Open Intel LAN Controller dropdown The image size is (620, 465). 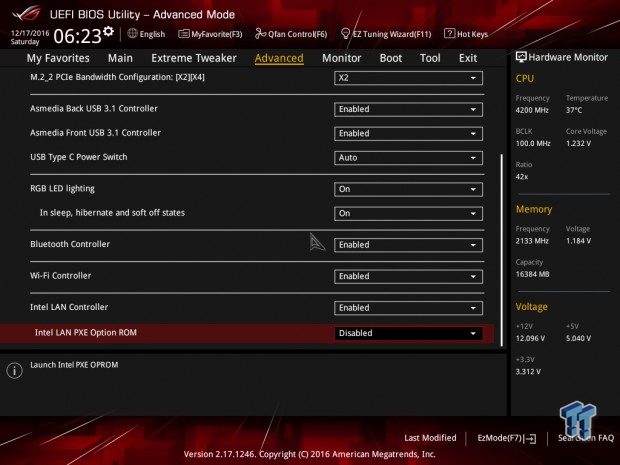pos(408,308)
